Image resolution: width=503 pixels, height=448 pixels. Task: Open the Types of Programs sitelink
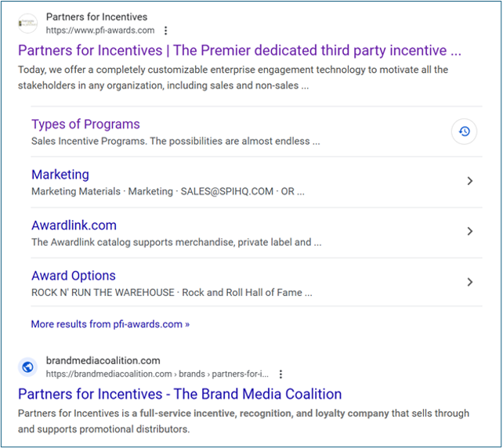point(85,124)
